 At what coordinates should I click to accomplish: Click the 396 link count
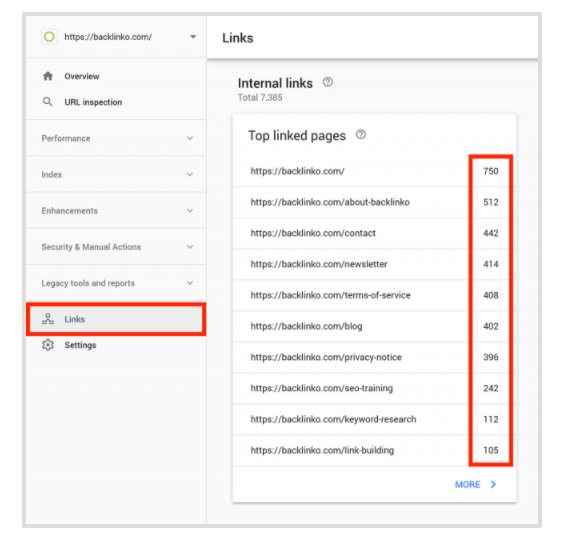click(x=491, y=357)
